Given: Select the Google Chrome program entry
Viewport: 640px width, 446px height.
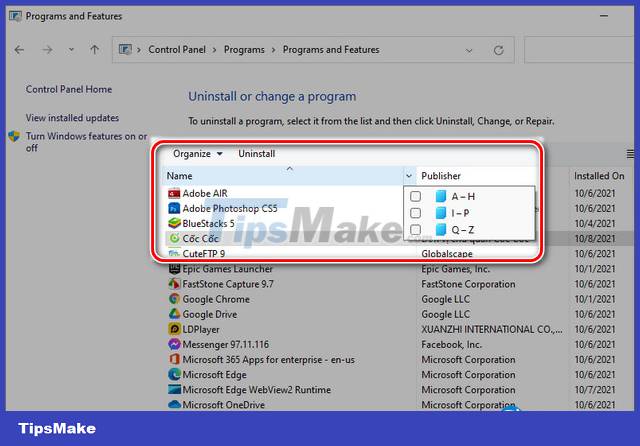Looking at the screenshot, I should pos(216,299).
